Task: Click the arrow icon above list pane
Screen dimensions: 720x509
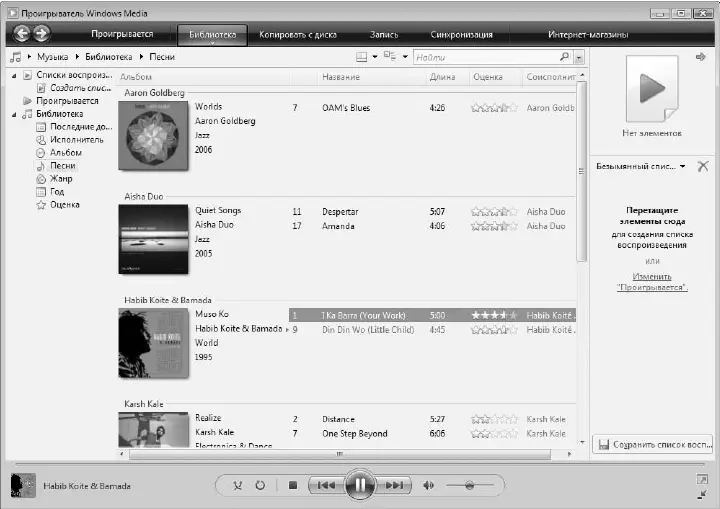Action: click(x=700, y=57)
